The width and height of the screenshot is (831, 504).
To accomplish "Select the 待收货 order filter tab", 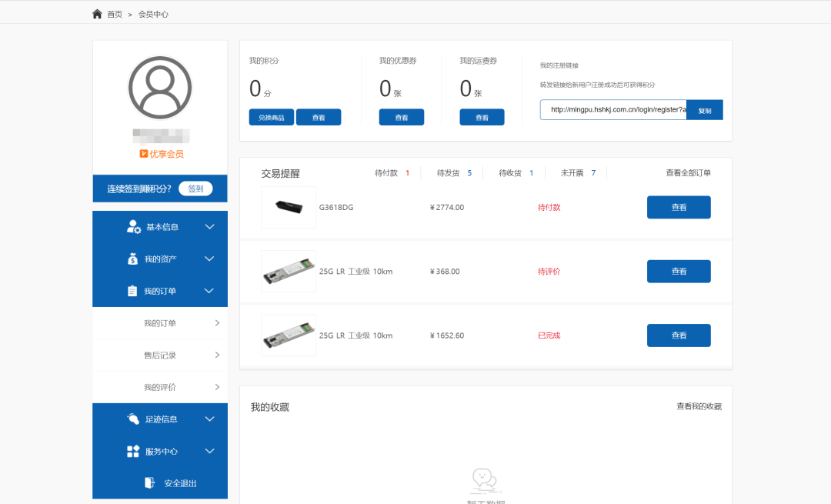I will (x=516, y=173).
